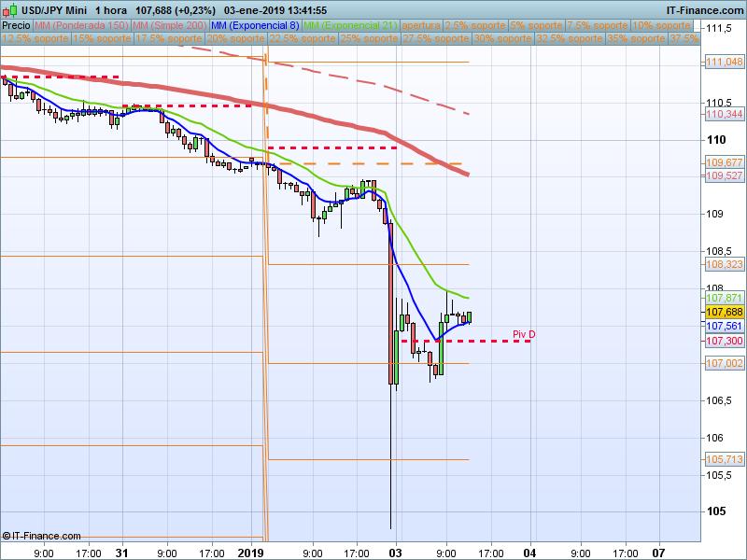Click the candlestick icon beside USD/JPY Mini
The image size is (747, 560).
(x=10, y=10)
